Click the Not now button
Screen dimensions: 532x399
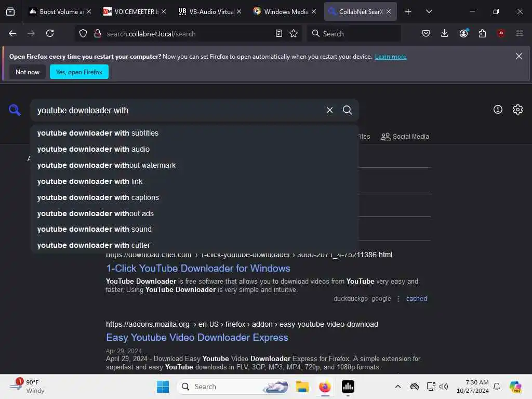28,72
